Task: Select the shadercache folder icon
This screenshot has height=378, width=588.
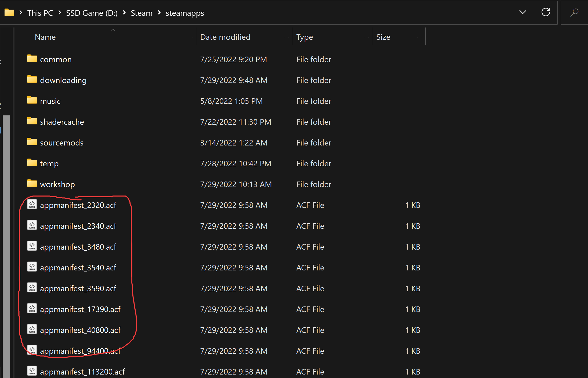Action: point(32,121)
